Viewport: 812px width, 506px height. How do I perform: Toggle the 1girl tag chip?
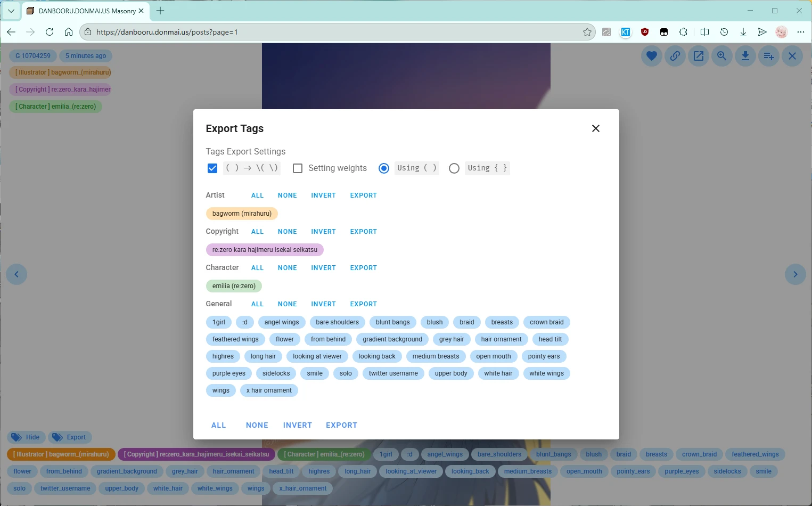pos(219,322)
